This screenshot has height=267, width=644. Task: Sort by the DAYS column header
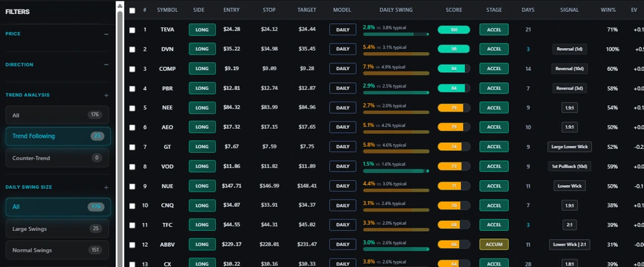pos(528,10)
